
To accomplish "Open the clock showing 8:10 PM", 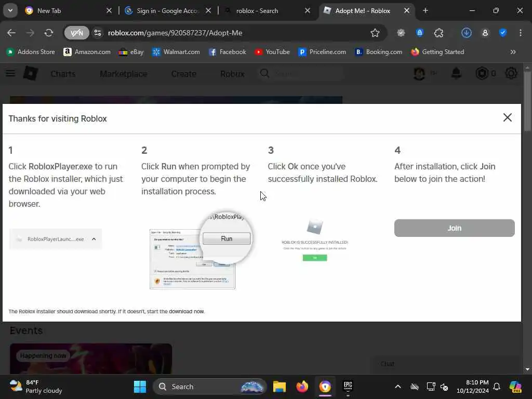I will (473, 387).
